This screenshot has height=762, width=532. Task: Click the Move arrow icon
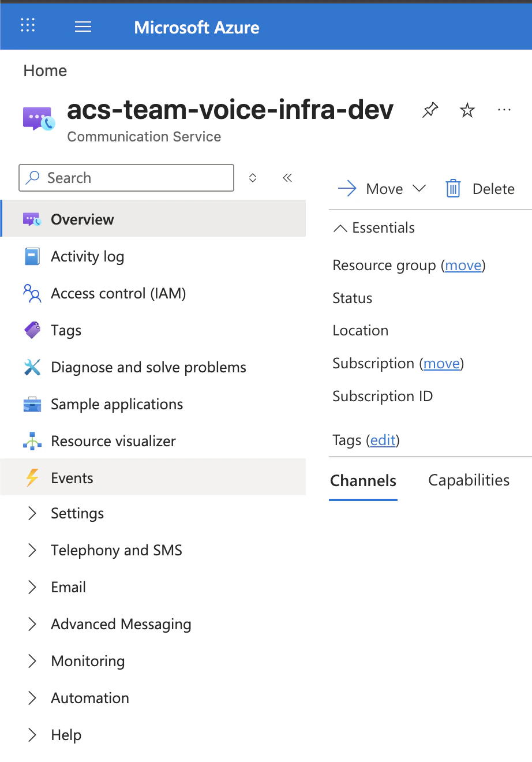click(347, 189)
